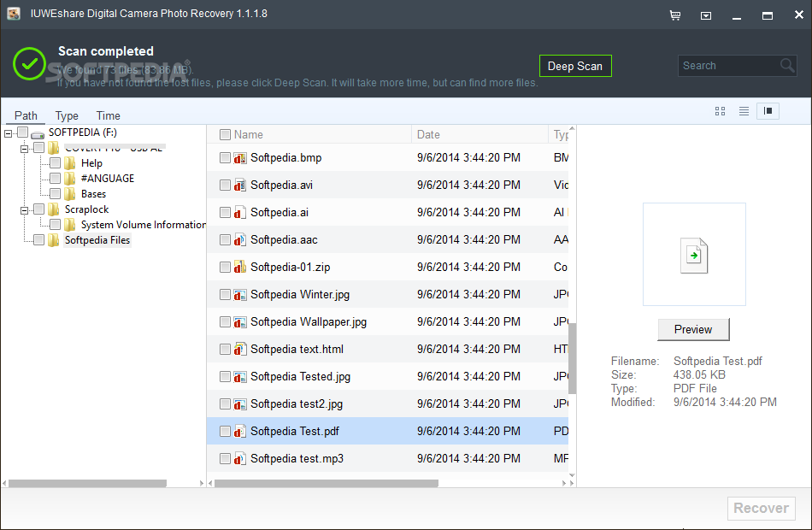Check the box for Softpedia.avi
This screenshot has width=812, height=530.
[x=225, y=185]
